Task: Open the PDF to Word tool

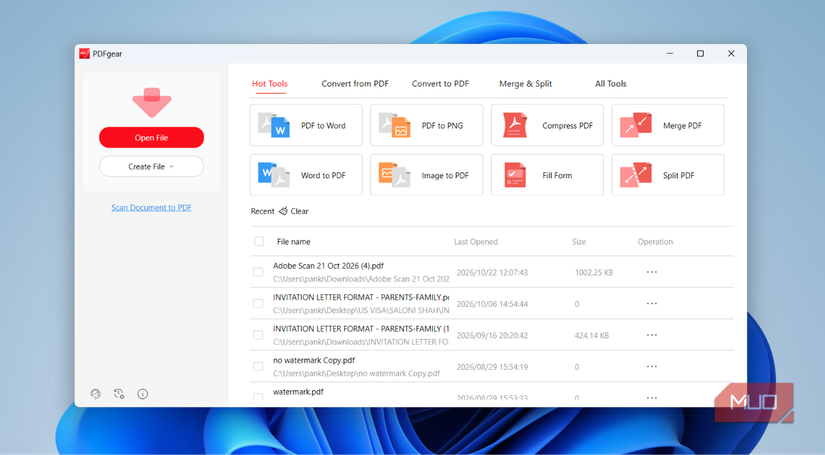Action: click(306, 125)
